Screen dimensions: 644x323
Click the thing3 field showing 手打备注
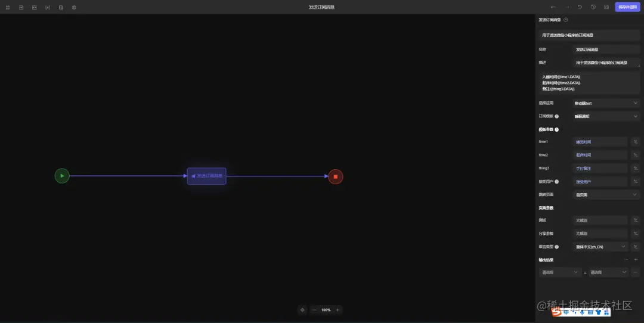coord(600,168)
